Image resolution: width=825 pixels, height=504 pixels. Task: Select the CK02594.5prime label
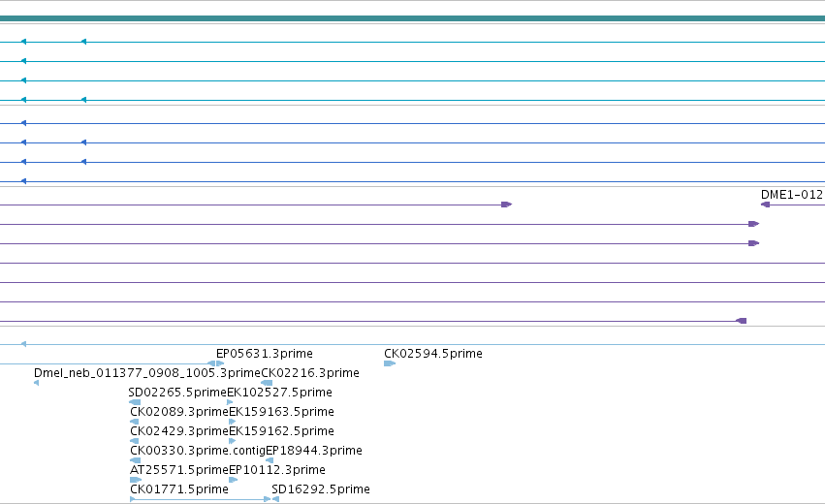click(433, 354)
